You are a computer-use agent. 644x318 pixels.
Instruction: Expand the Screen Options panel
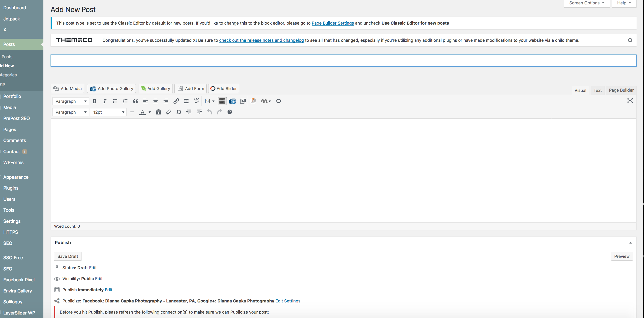tap(586, 3)
